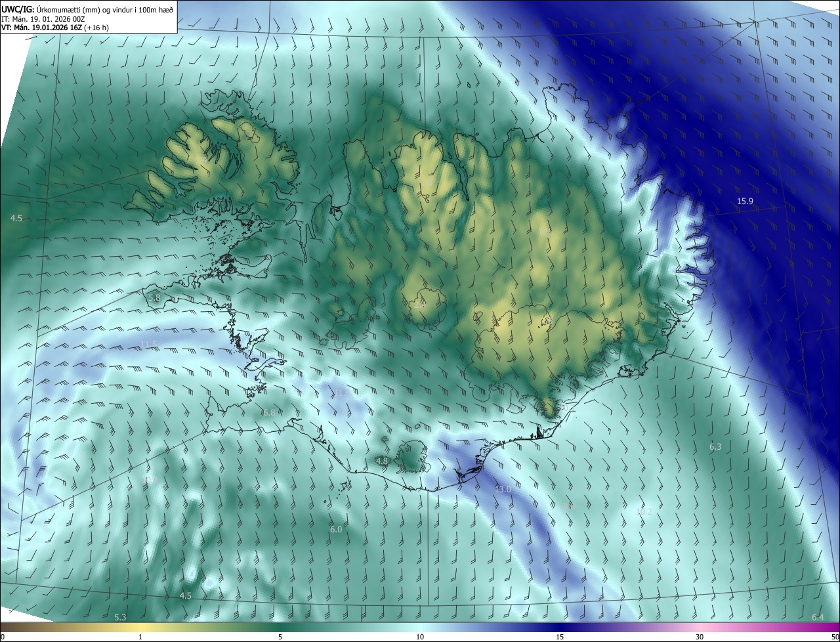
Task: Click the 2.4 value label on the central glacier
Action: point(420,304)
